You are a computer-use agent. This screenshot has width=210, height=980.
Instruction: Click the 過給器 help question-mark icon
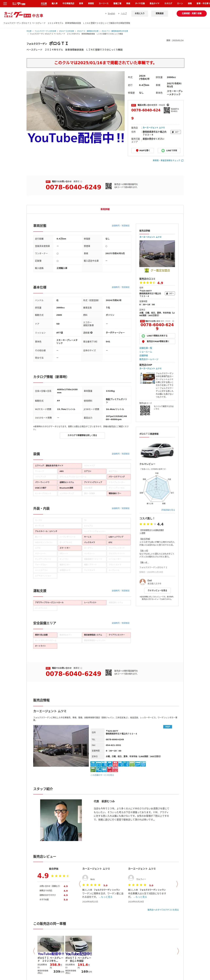click(91, 333)
